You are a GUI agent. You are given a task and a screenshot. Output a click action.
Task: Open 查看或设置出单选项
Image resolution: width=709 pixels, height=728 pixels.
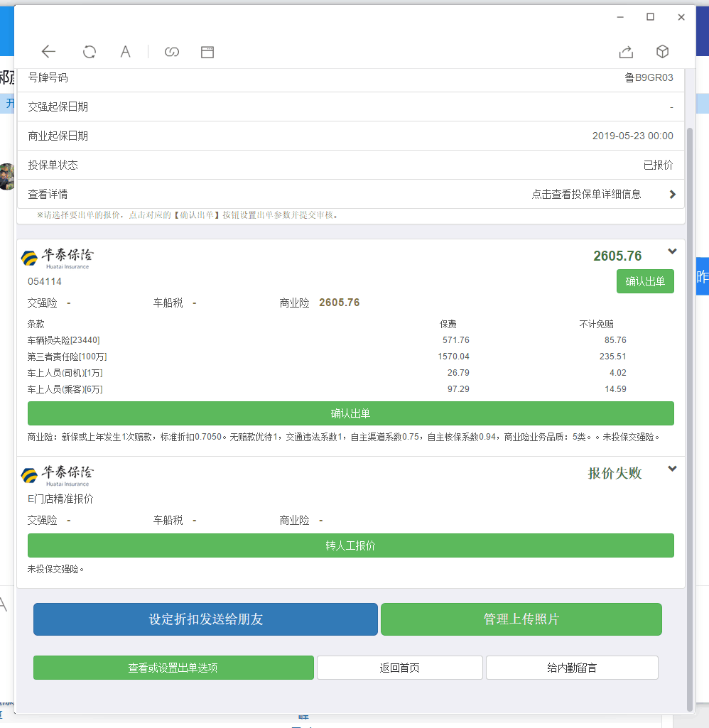173,668
